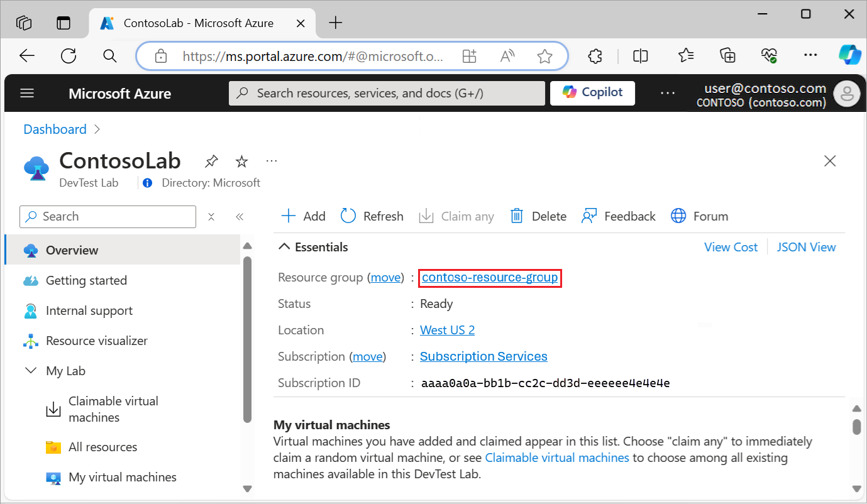Mark ContosoLab as a favorite
This screenshot has height=504, width=867.
pos(241,161)
